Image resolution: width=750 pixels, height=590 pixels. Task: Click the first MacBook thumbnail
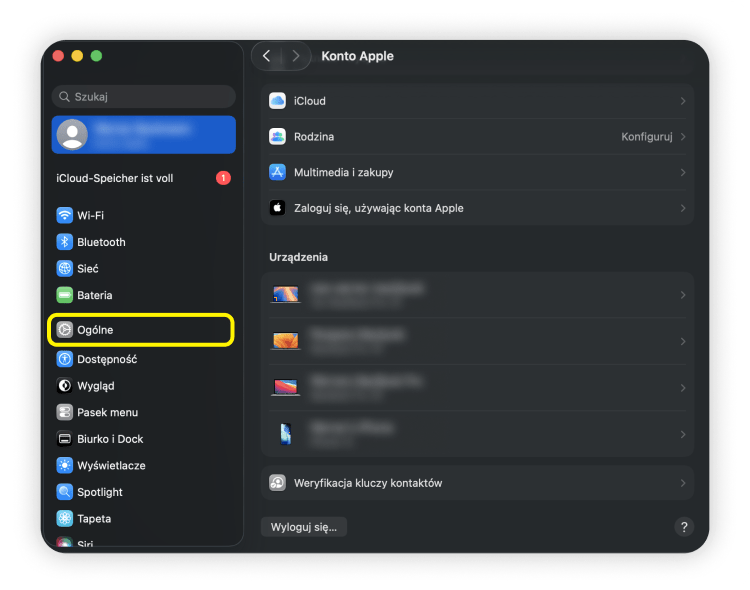pos(286,294)
